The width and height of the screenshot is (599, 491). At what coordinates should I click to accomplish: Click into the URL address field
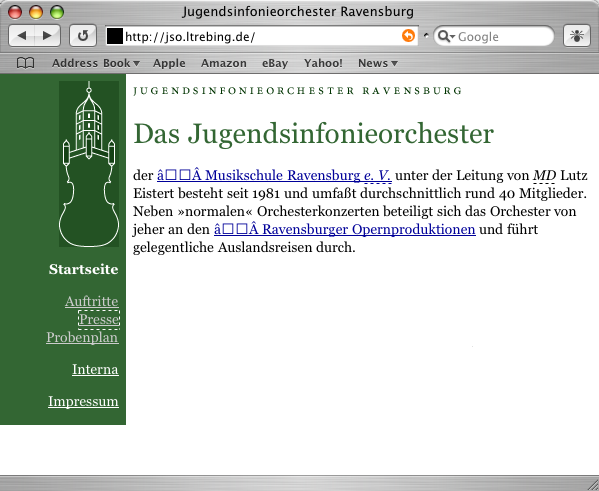[262, 37]
